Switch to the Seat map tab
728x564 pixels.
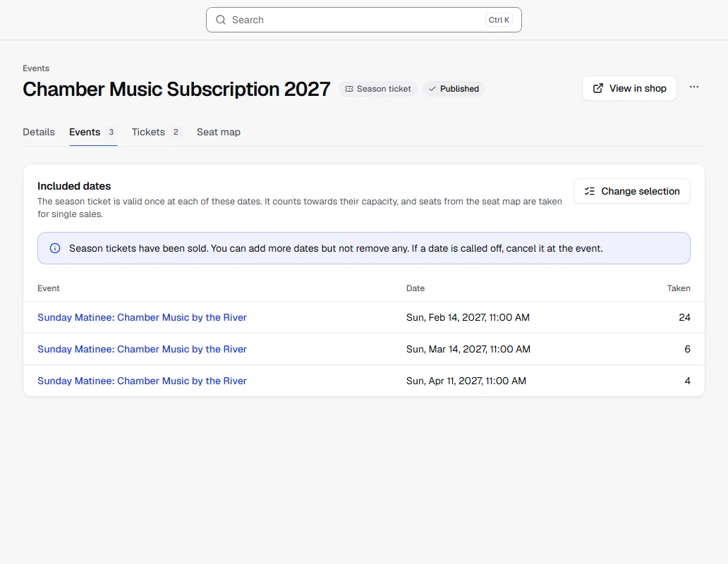[x=219, y=133]
